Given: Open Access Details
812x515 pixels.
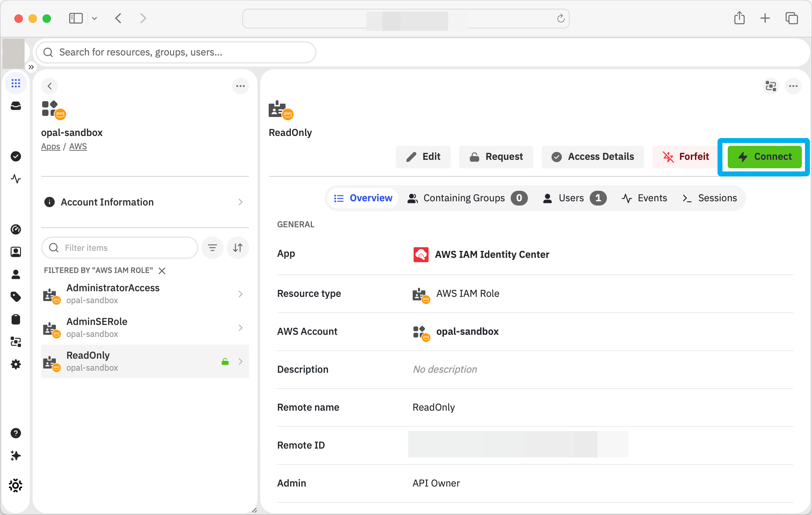Looking at the screenshot, I should [593, 157].
